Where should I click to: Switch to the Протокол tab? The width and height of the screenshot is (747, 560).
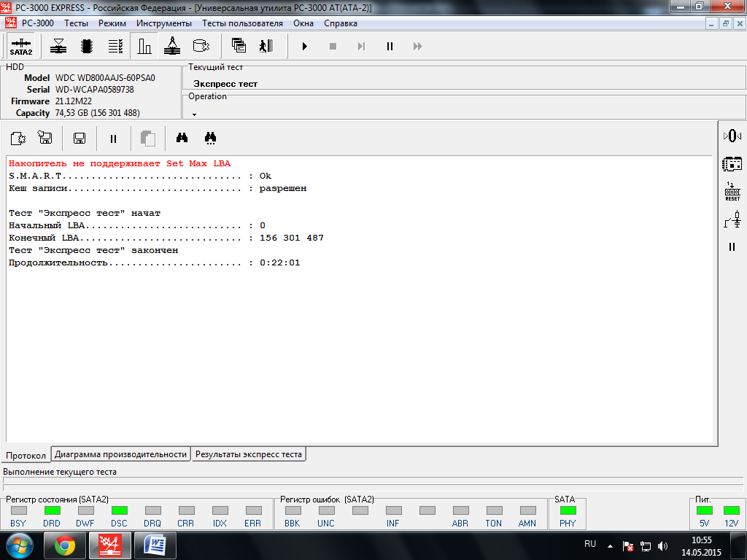(x=26, y=455)
